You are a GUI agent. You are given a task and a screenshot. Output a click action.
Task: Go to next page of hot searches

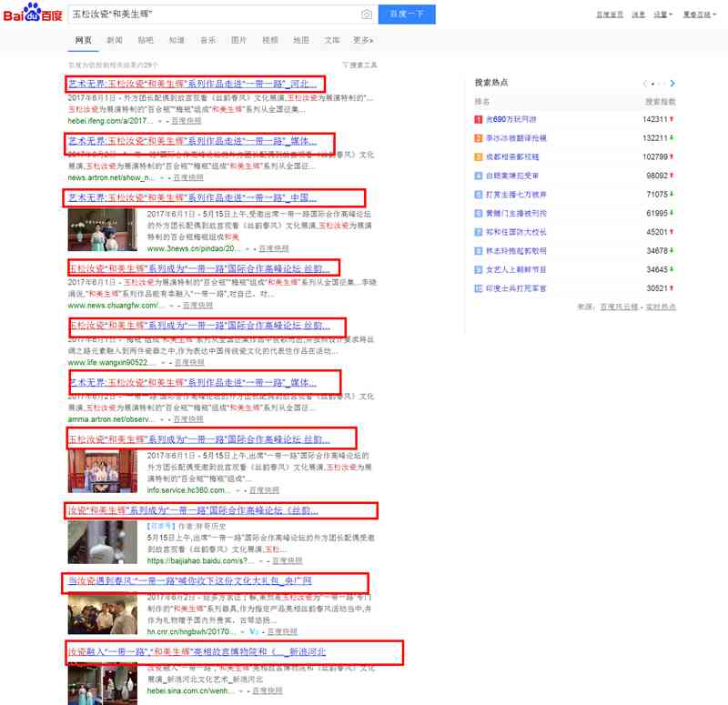tap(672, 84)
